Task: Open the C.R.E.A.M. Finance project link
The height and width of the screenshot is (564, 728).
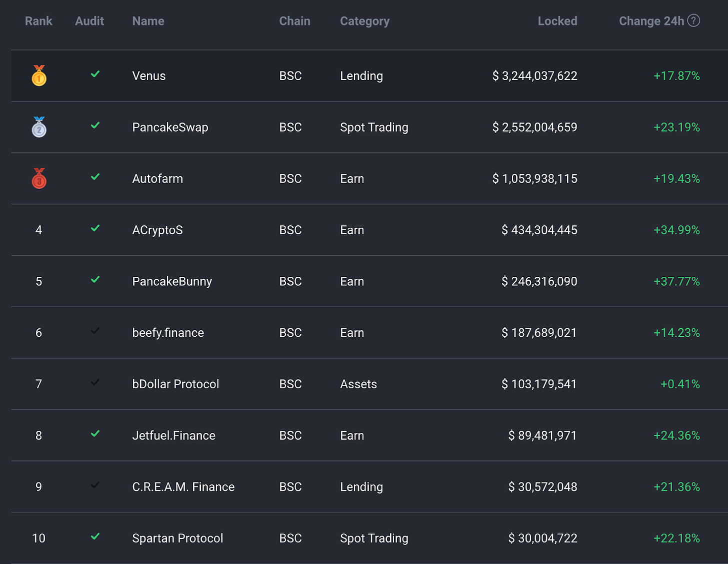Action: point(183,487)
